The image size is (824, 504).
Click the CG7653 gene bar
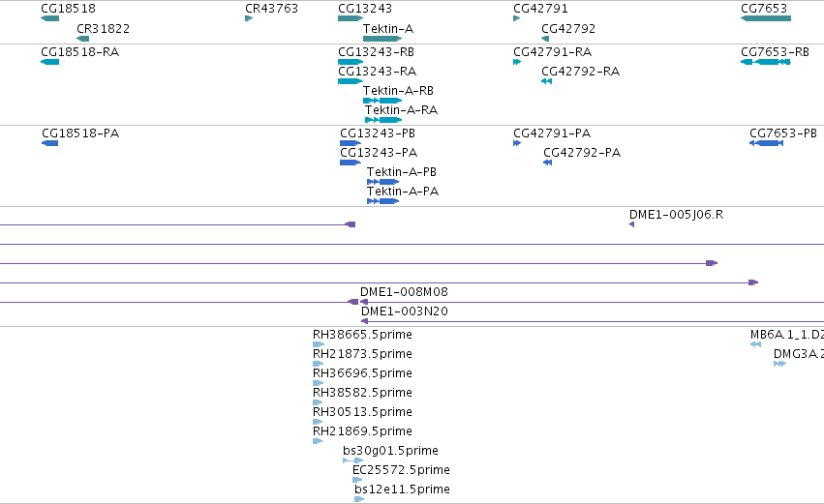pyautogui.click(x=766, y=18)
